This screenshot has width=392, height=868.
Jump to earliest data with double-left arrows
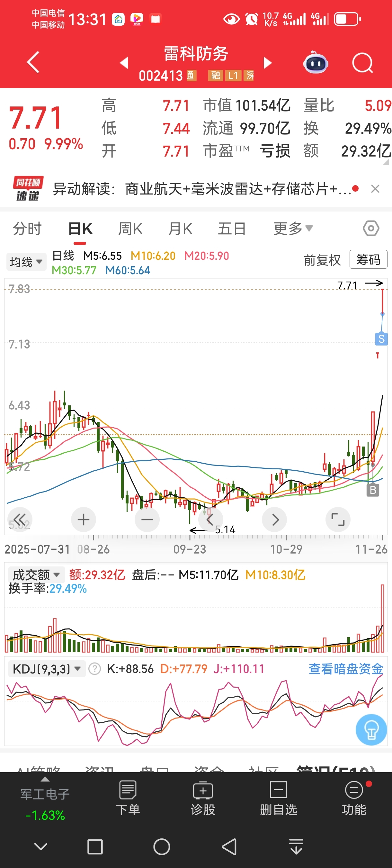click(20, 519)
